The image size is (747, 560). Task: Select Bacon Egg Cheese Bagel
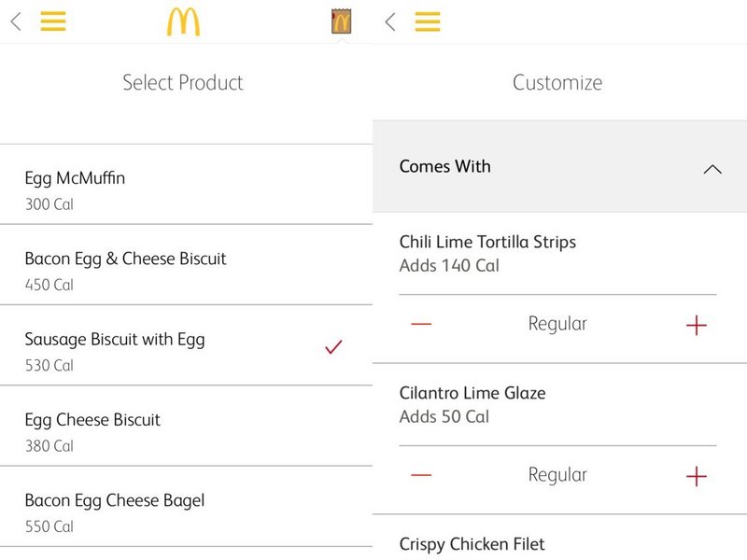[x=114, y=500]
